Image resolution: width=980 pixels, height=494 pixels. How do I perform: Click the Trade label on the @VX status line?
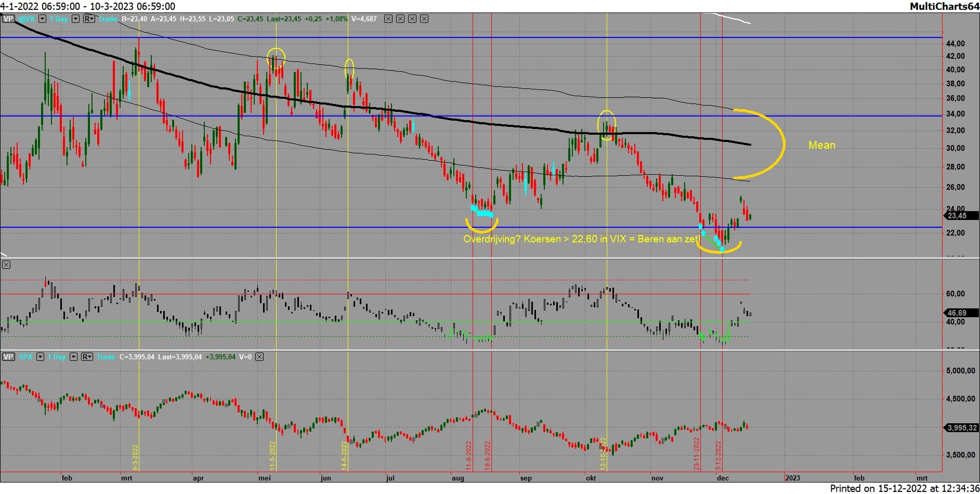(108, 19)
